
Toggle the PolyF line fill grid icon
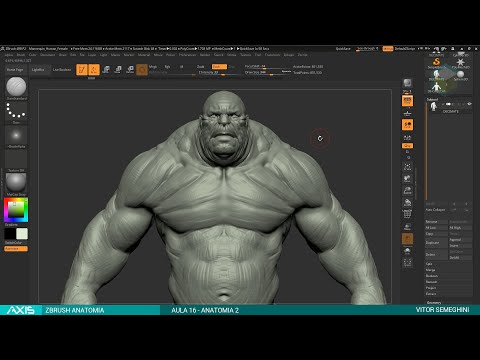point(407,215)
